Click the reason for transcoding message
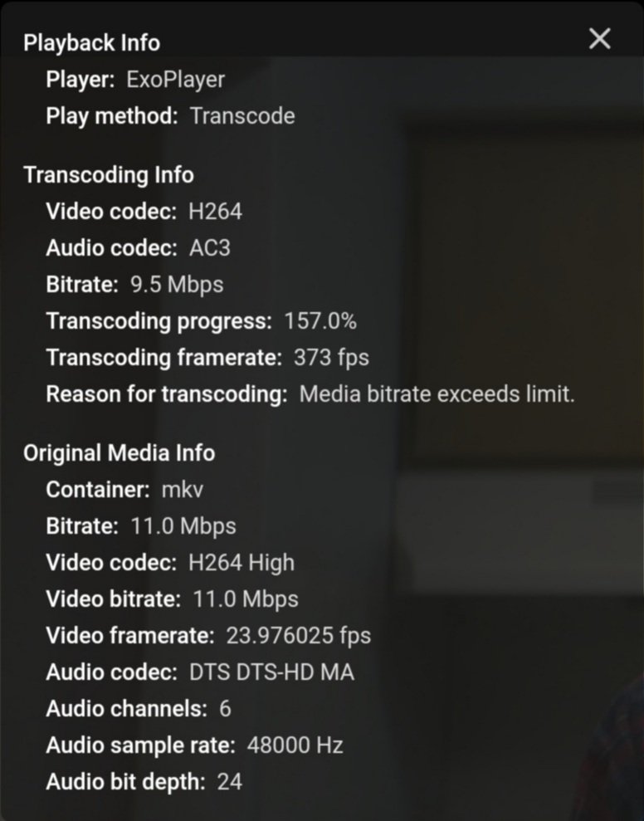644x821 pixels. [437, 393]
